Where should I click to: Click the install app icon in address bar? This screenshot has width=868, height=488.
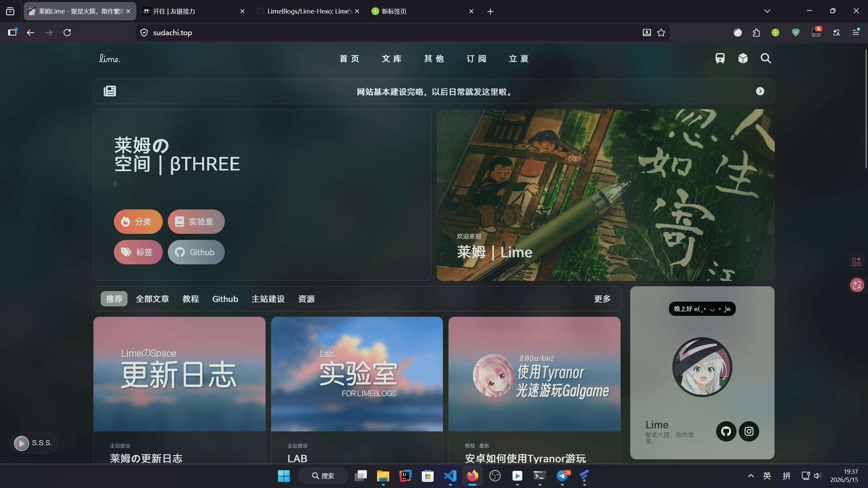647,33
